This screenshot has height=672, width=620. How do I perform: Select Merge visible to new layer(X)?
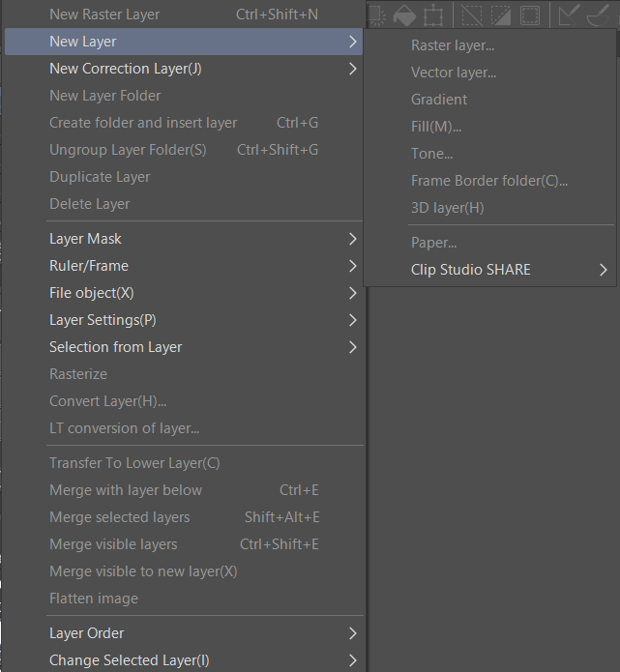pos(184,571)
